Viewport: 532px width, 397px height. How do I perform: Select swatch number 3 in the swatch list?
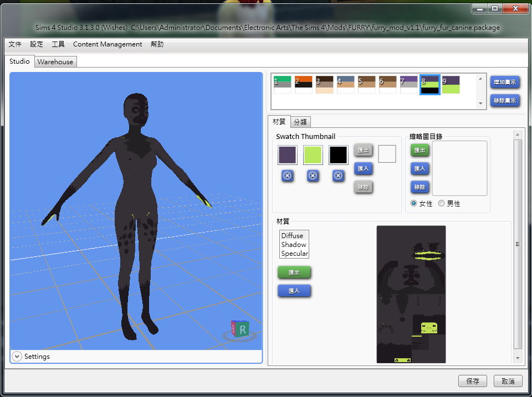coord(324,84)
